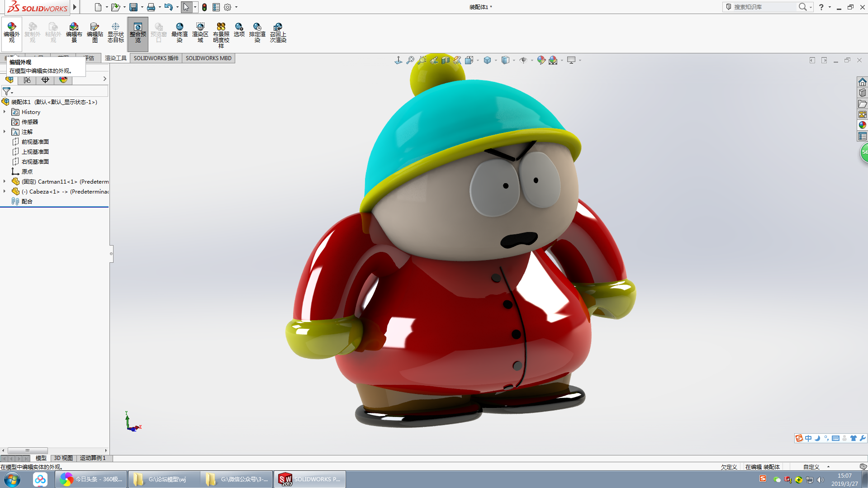Open the filter funnel dropdown in tree panel
This screenshot has width=868, height=488.
[x=8, y=92]
